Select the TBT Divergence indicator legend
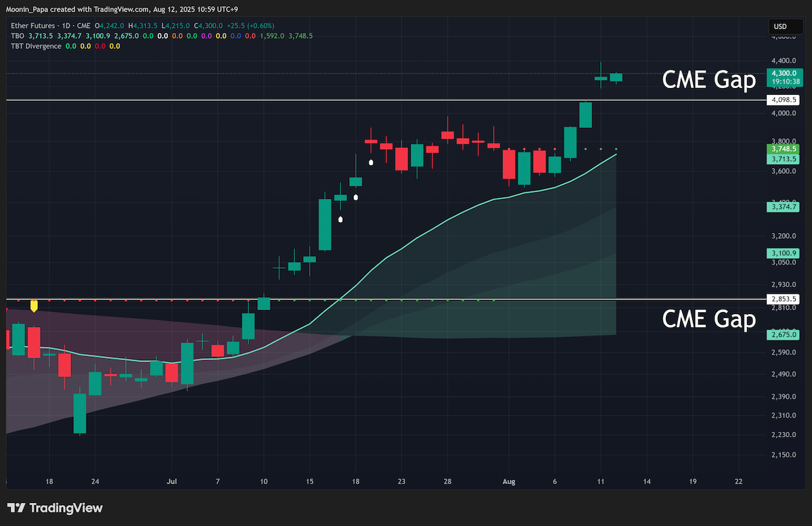The height and width of the screenshot is (526, 812). [36, 46]
